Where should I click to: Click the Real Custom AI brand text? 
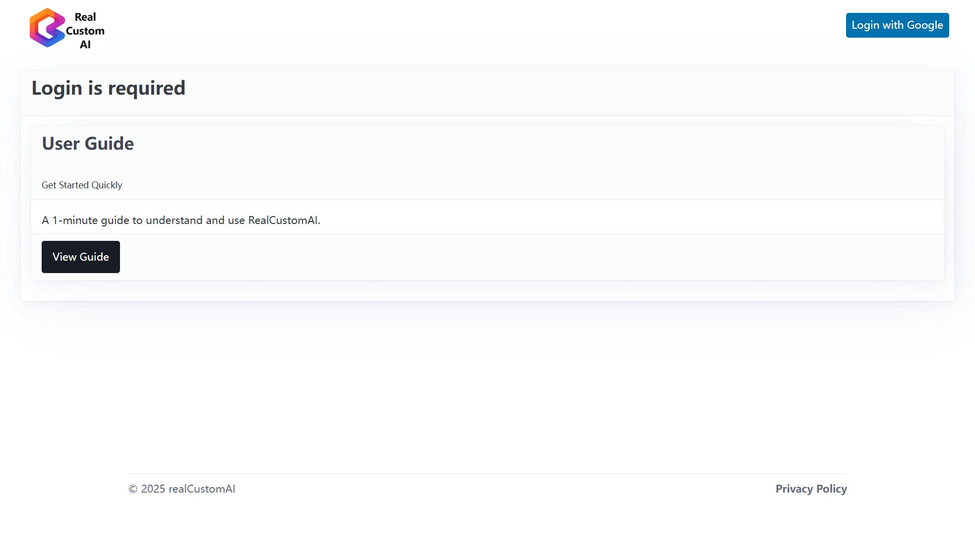tap(85, 31)
